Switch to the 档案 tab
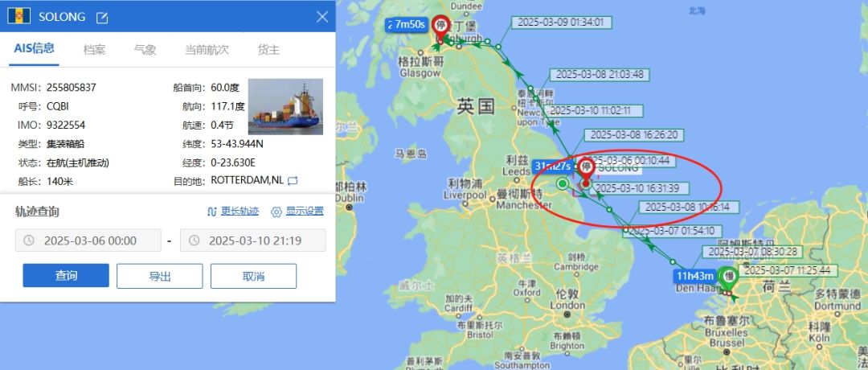The image size is (868, 370). point(94,50)
